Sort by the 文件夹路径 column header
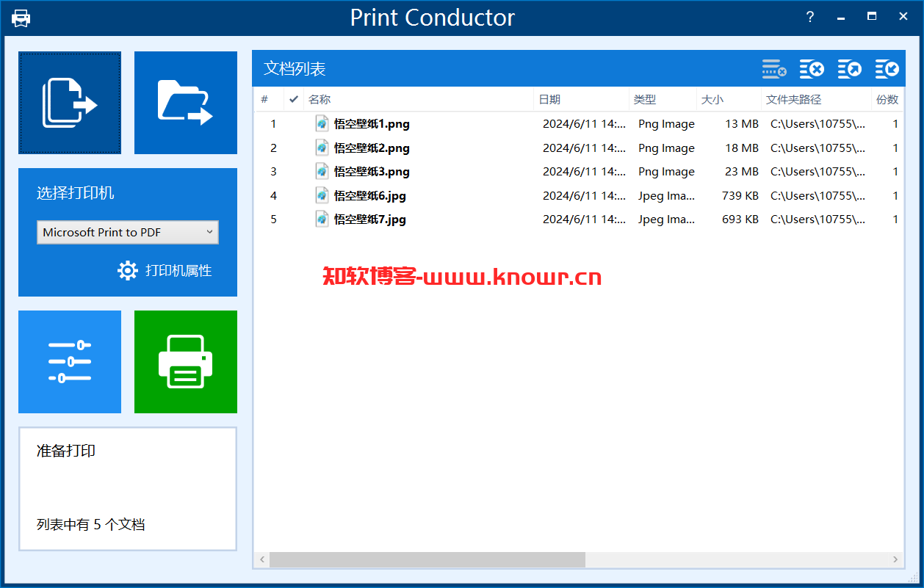 coord(816,99)
